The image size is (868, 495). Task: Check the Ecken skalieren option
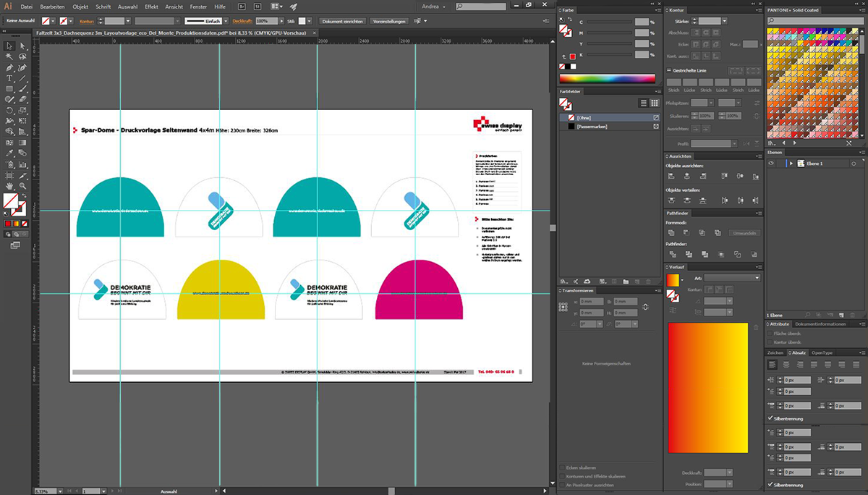click(x=563, y=467)
